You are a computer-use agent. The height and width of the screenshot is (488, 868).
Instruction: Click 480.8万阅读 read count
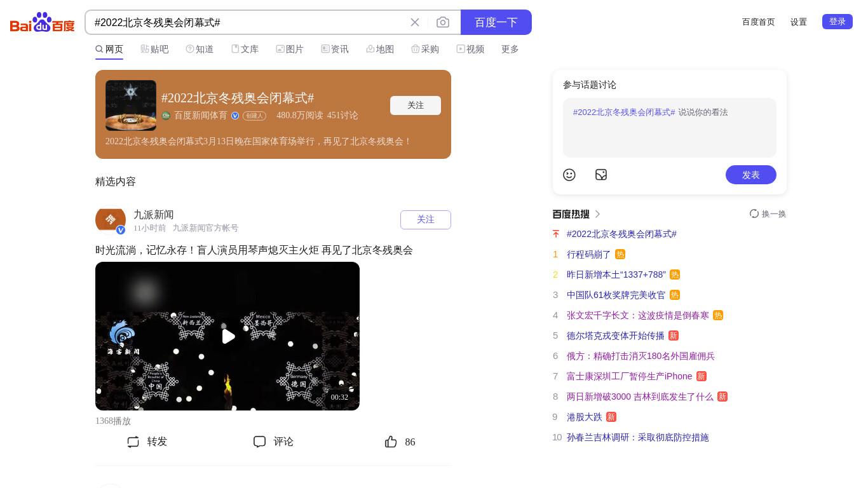pyautogui.click(x=300, y=116)
